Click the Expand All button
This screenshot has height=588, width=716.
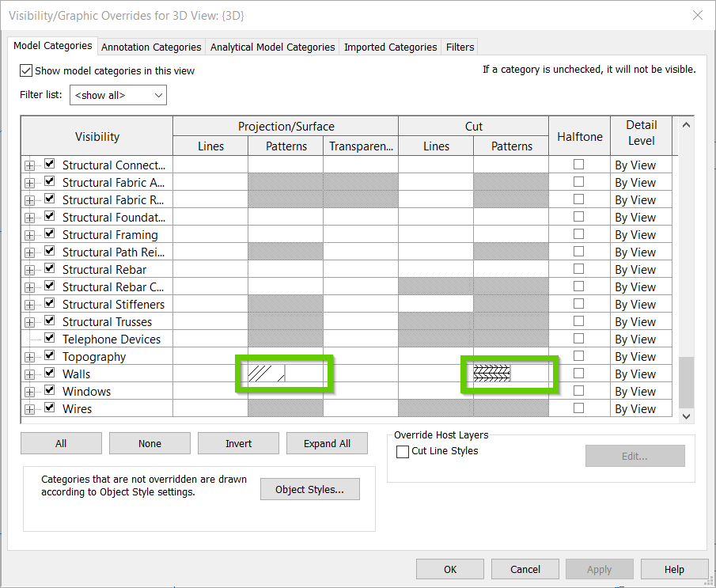tap(327, 443)
